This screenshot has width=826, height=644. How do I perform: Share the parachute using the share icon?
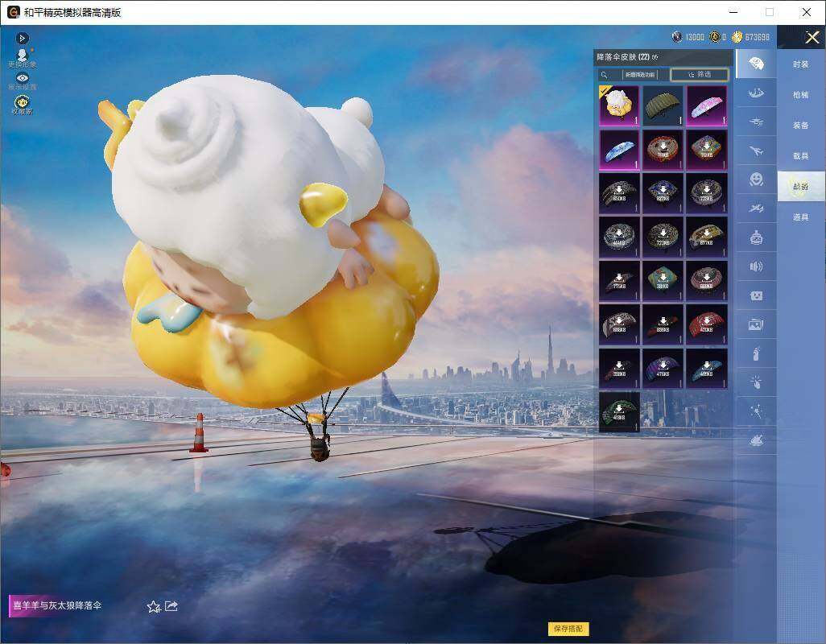171,606
